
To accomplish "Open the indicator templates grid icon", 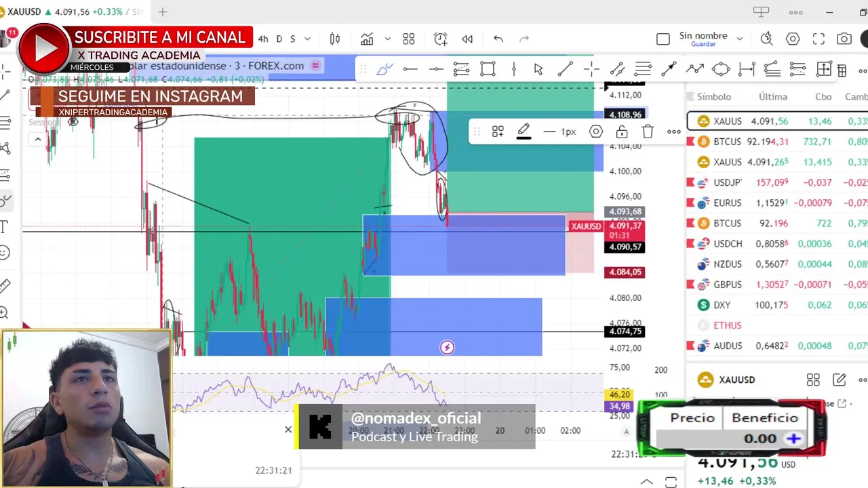I will pos(409,39).
